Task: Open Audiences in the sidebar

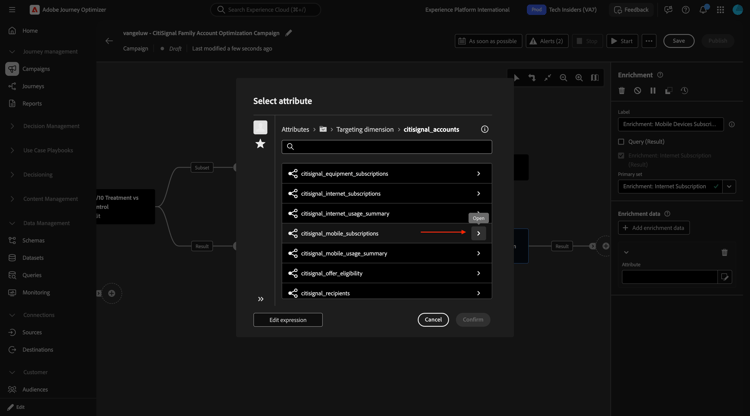Action: (35, 390)
